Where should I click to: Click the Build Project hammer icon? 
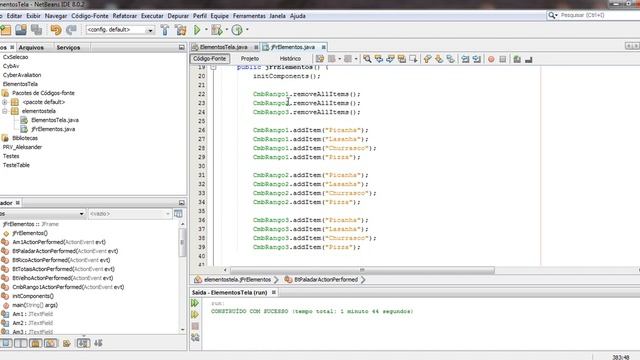point(165,30)
